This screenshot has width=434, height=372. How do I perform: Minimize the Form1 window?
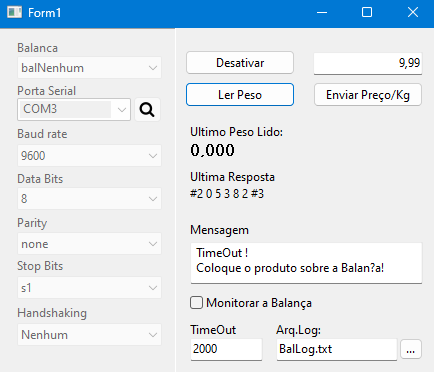[x=322, y=13]
